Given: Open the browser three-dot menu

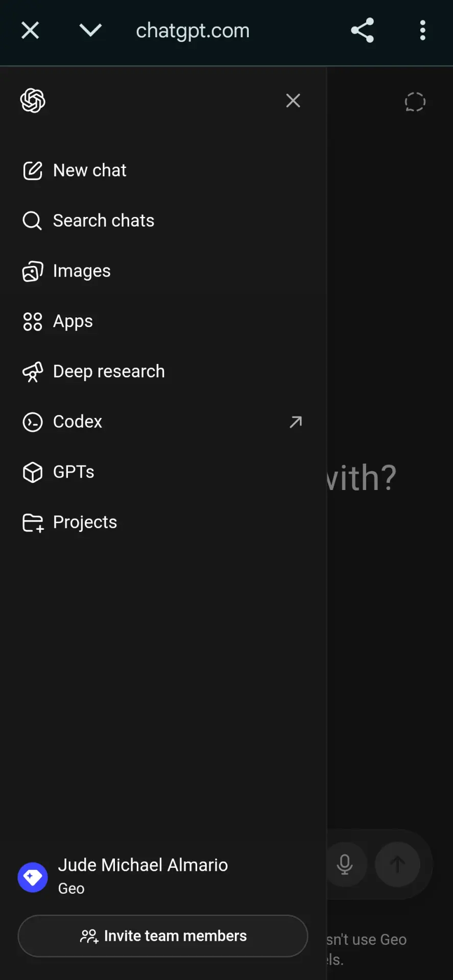Looking at the screenshot, I should click(x=422, y=31).
